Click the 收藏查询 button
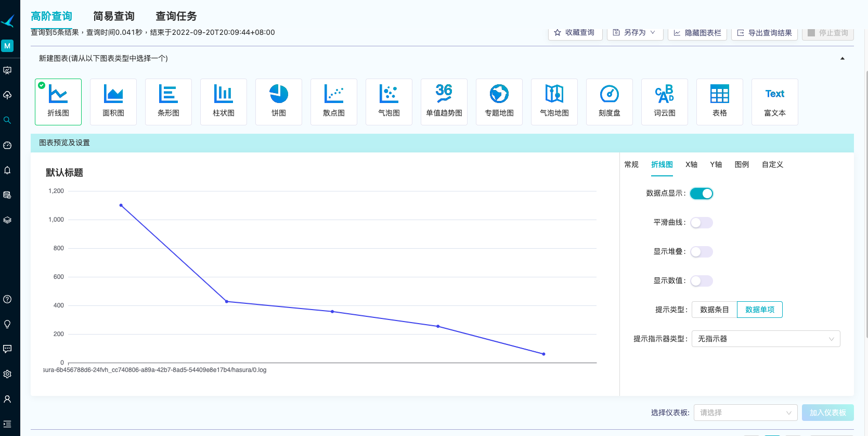Viewport: 868px width, 436px height. [575, 32]
